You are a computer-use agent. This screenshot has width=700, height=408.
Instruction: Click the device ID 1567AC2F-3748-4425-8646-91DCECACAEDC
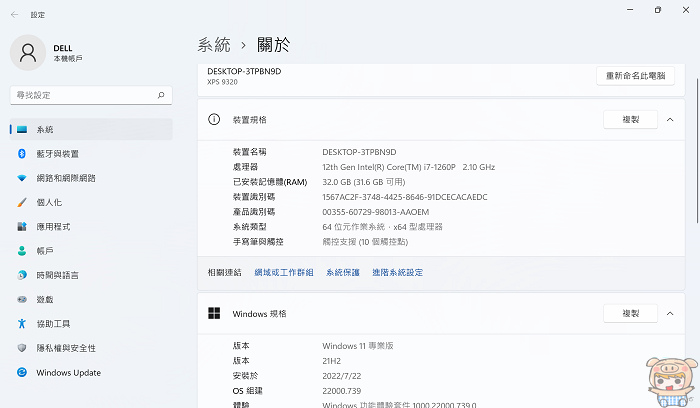[404, 197]
